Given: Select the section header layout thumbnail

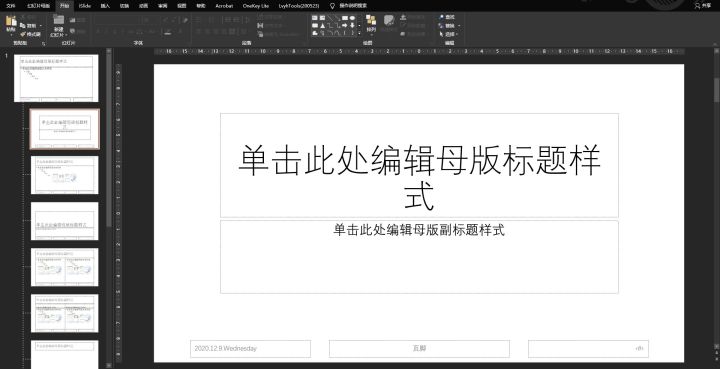Looking at the screenshot, I should (x=64, y=221).
